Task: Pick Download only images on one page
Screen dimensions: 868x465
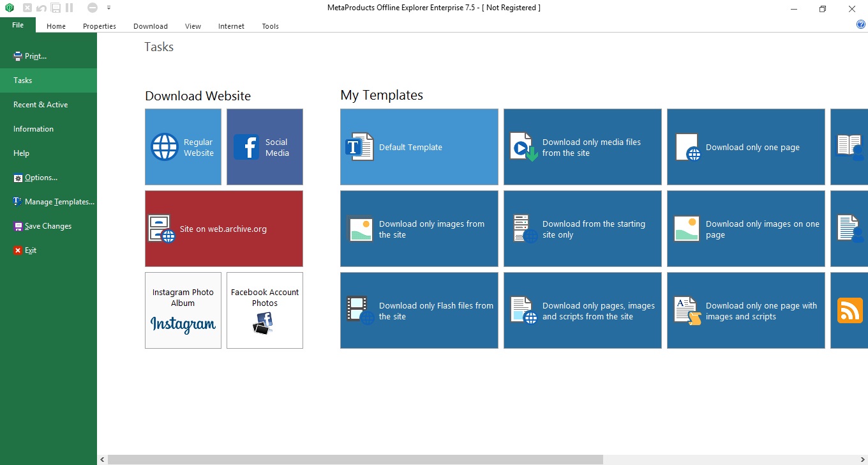Action: click(746, 229)
